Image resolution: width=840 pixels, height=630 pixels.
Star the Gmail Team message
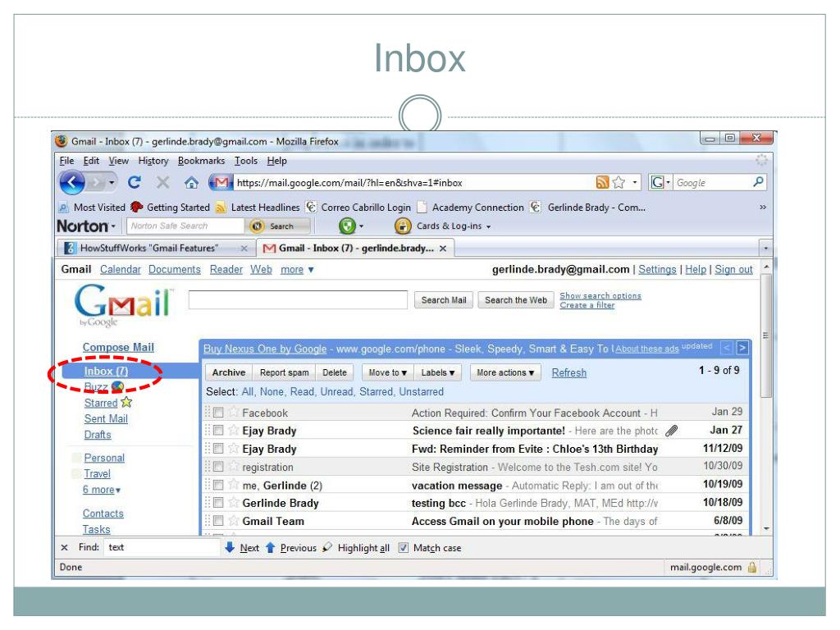coord(233,520)
